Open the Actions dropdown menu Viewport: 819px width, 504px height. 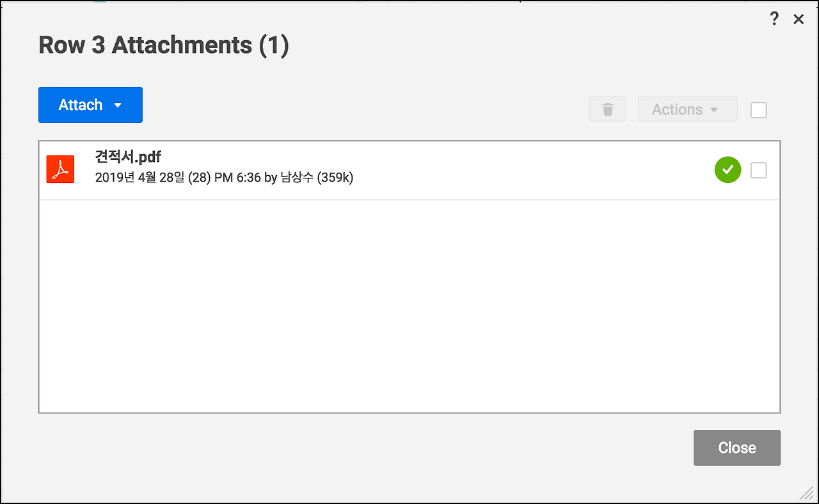[x=678, y=109]
